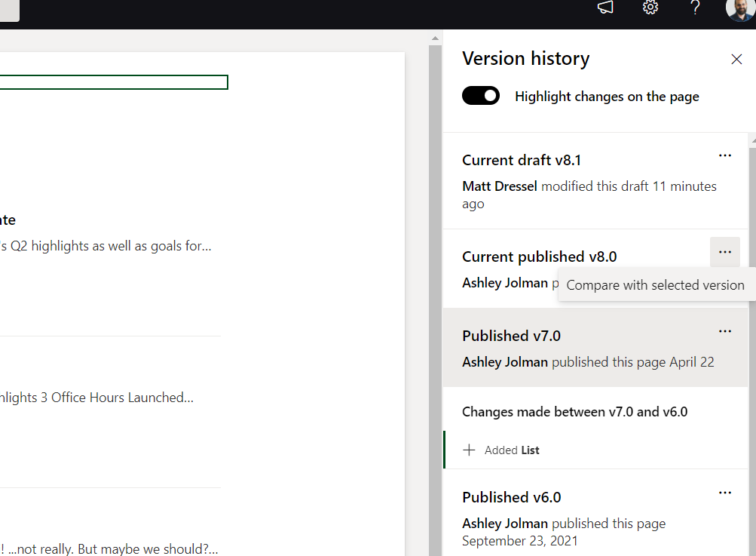Open the settings gear menu
Viewport: 756px width, 556px height.
[x=650, y=8]
